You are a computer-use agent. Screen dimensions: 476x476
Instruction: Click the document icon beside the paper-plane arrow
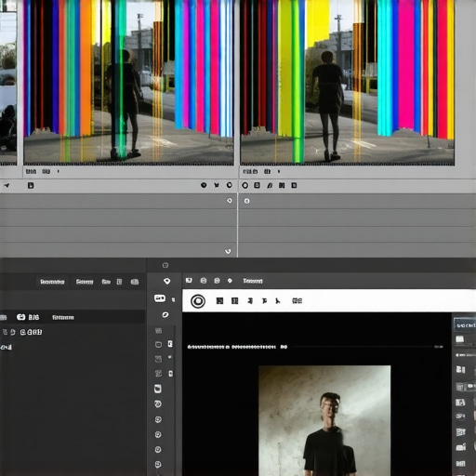(31, 185)
